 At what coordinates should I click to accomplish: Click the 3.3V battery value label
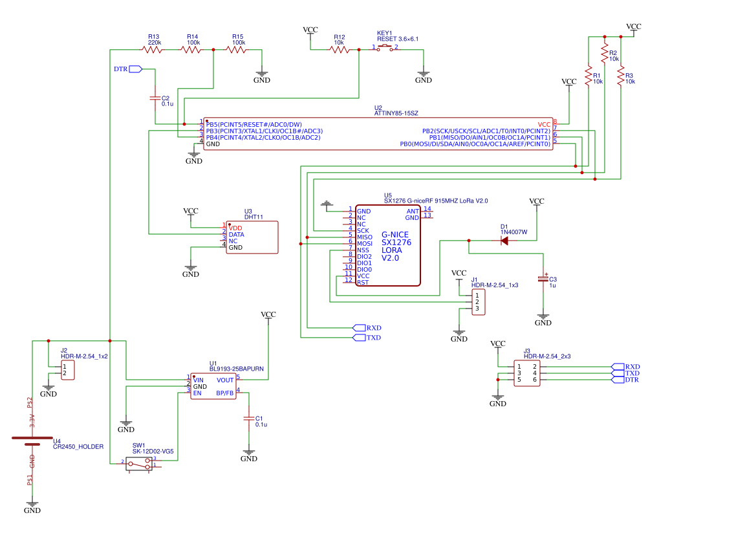[32, 420]
